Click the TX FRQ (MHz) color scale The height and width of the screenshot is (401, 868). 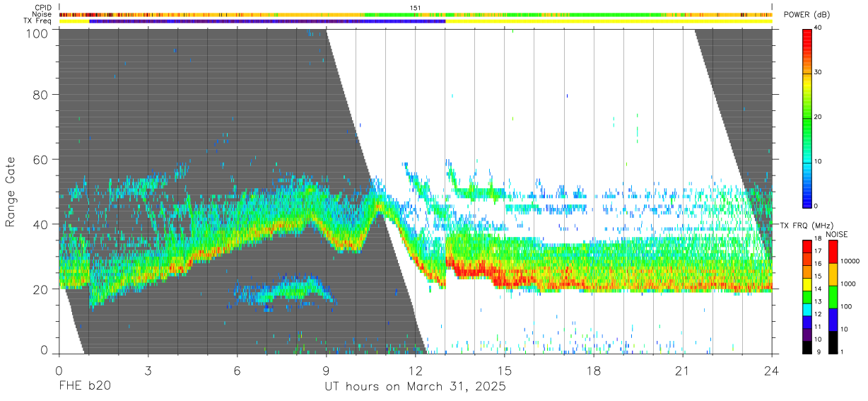pyautogui.click(x=807, y=296)
